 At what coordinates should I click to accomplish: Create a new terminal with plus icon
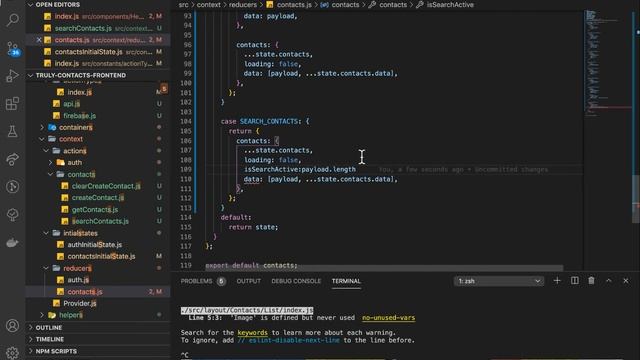click(557, 281)
